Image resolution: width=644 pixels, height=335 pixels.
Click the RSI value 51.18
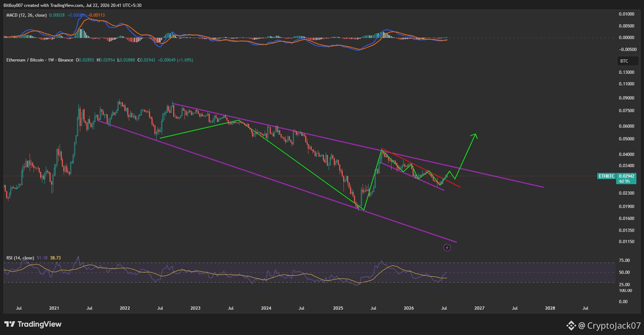(x=42, y=258)
